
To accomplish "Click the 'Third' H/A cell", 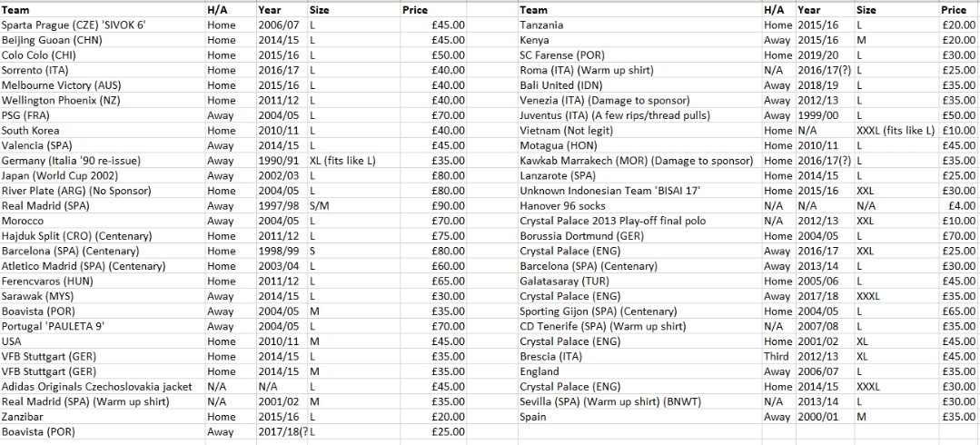I will click(777, 357).
